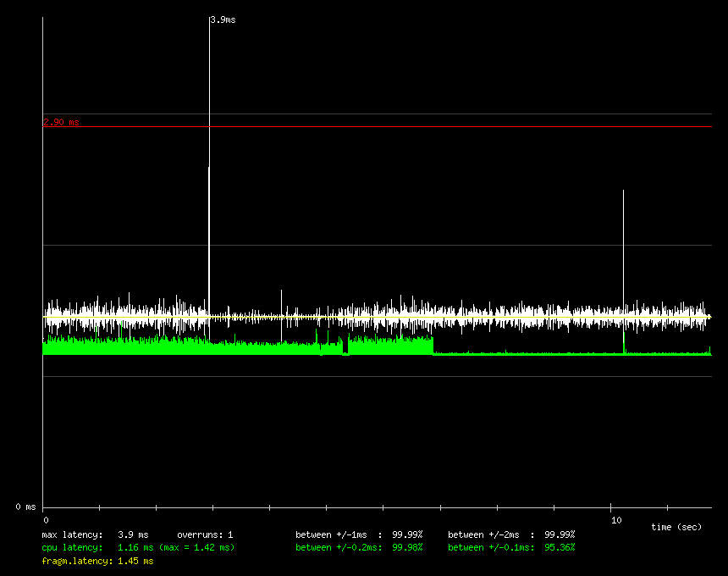This screenshot has width=728, height=576.
Task: Select the 10 mark on time axis
Action: (615, 519)
